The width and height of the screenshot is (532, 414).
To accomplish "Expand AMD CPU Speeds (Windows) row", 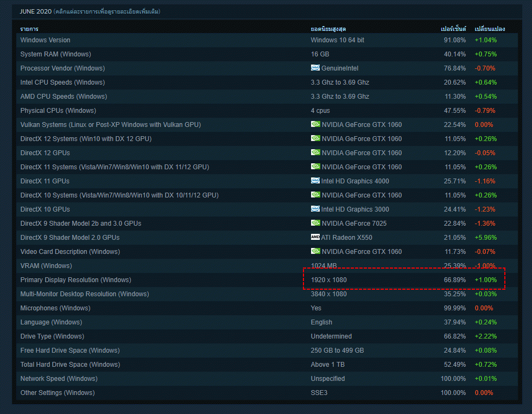I will (x=267, y=97).
